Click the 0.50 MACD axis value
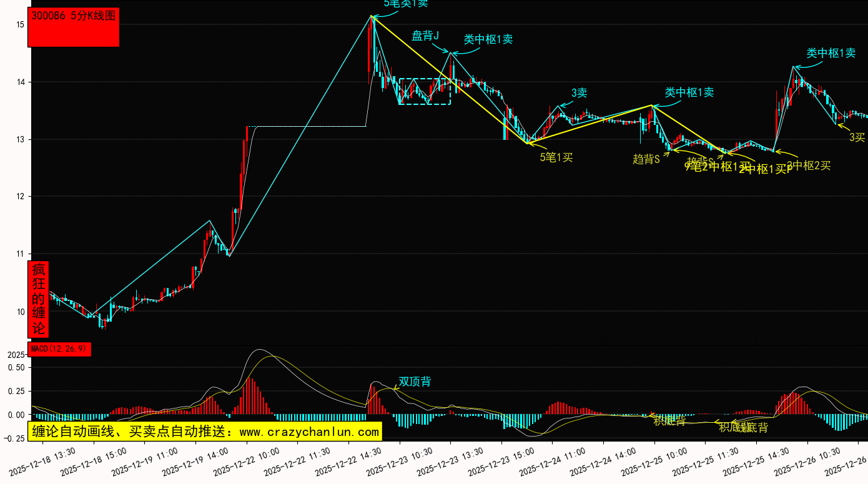The image size is (868, 484). [x=16, y=368]
